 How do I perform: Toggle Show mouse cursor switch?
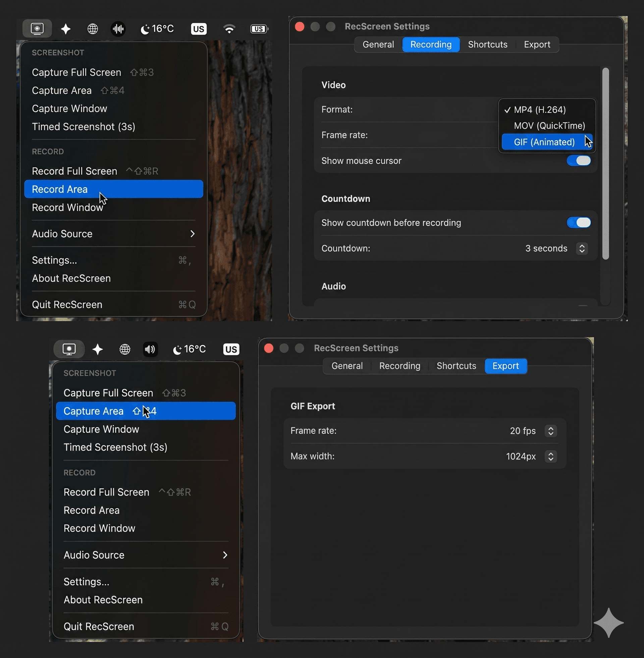pyautogui.click(x=579, y=161)
